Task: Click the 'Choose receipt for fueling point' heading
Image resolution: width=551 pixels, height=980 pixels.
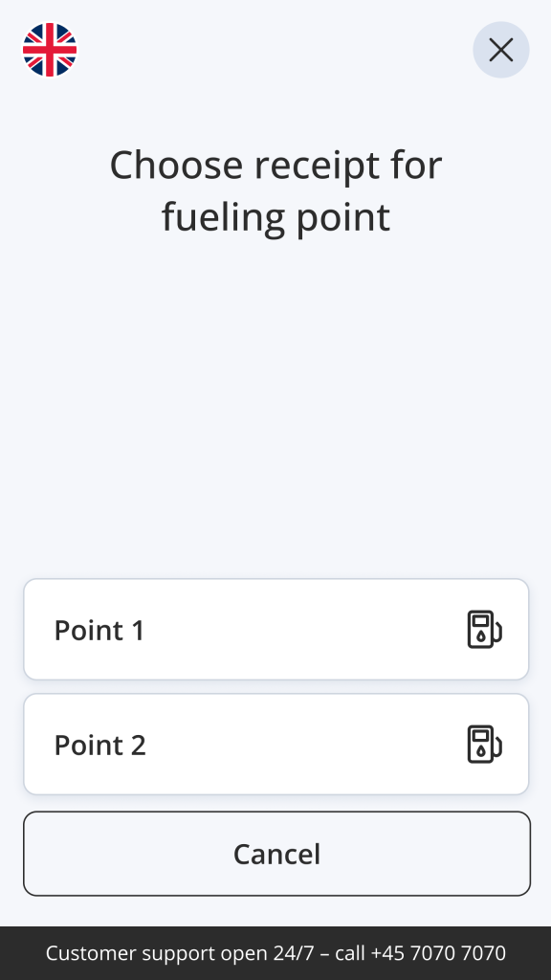Action: coord(275,190)
